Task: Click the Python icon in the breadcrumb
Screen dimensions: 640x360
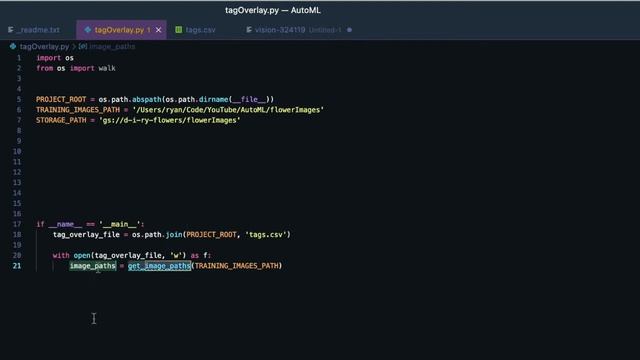Action: tap(13, 47)
